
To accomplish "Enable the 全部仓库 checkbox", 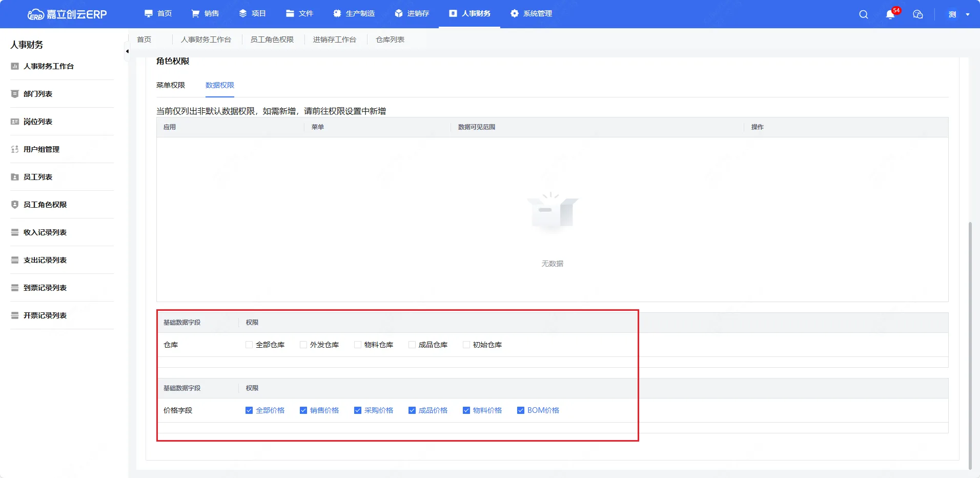I will pyautogui.click(x=249, y=345).
